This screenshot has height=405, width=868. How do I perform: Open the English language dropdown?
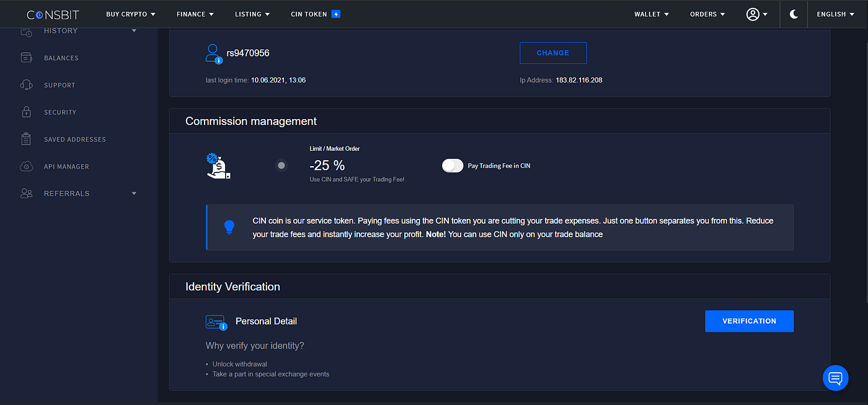836,14
